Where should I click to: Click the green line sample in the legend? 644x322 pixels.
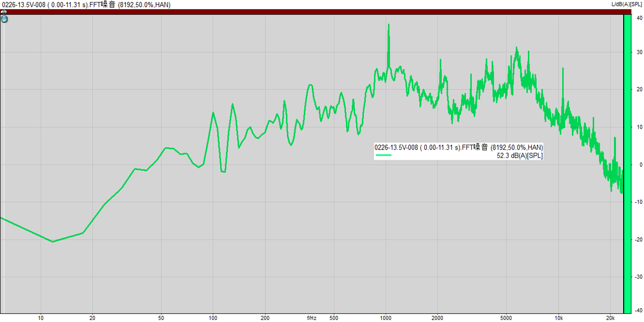pyautogui.click(x=383, y=155)
